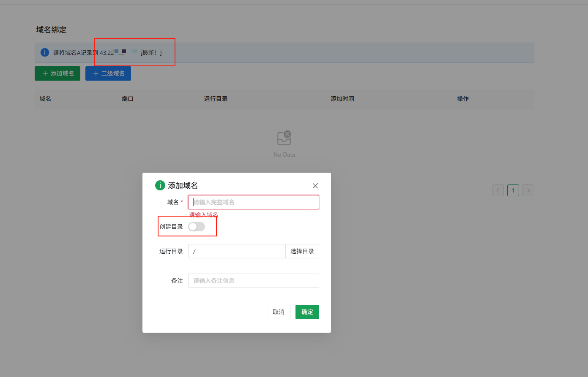Click the 域名 input field
The image size is (588, 377).
click(254, 202)
